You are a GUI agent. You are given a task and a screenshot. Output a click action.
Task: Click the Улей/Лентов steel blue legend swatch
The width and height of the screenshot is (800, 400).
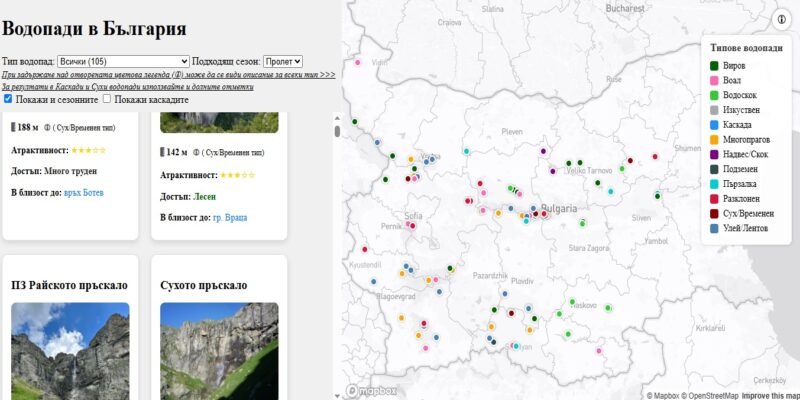coord(714,229)
